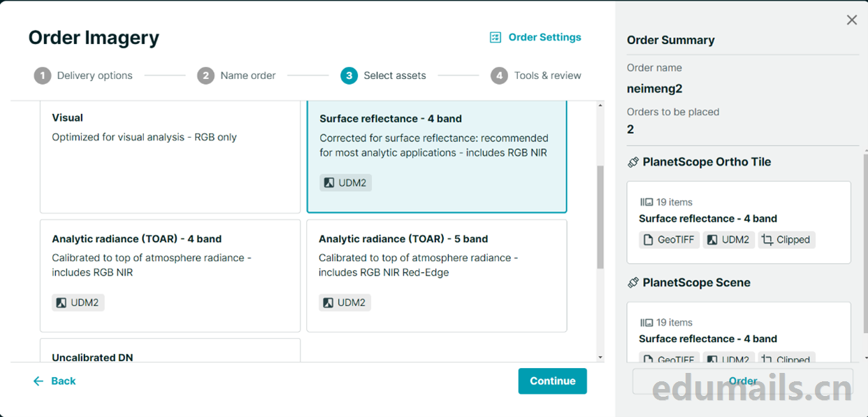The height and width of the screenshot is (417, 868).
Task: Click the PlanetScope Scene satellite icon
Action: 633,283
